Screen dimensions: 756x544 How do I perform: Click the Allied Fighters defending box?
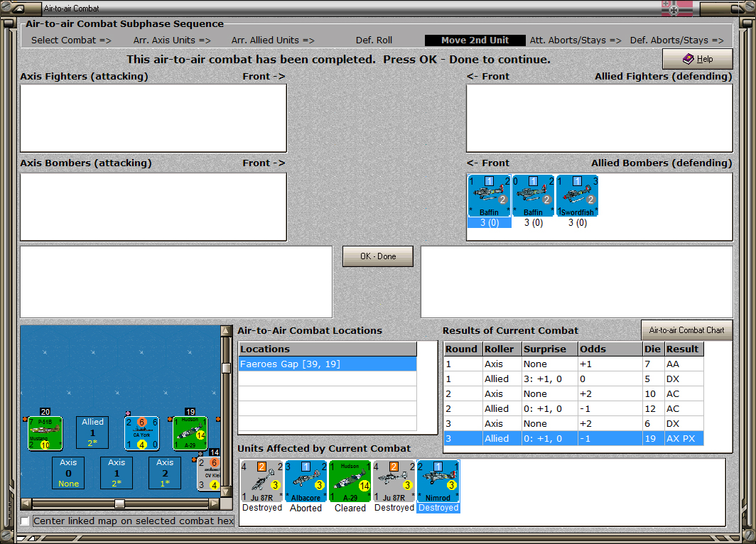tap(599, 118)
